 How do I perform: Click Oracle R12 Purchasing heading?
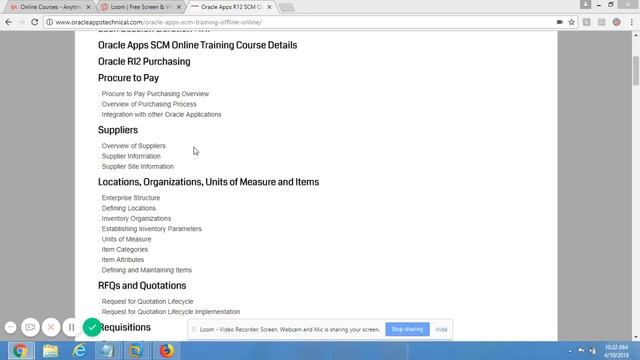pyautogui.click(x=144, y=62)
